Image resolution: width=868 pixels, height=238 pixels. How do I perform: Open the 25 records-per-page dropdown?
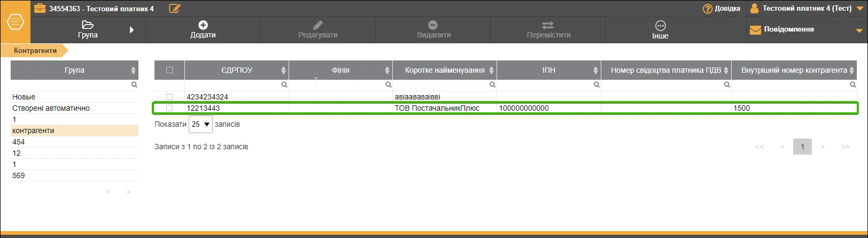(200, 124)
